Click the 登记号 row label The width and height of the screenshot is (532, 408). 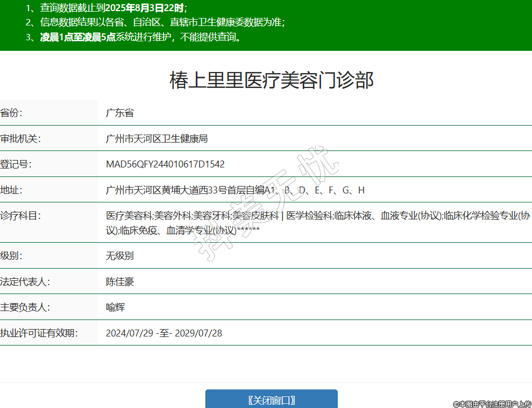[16, 164]
